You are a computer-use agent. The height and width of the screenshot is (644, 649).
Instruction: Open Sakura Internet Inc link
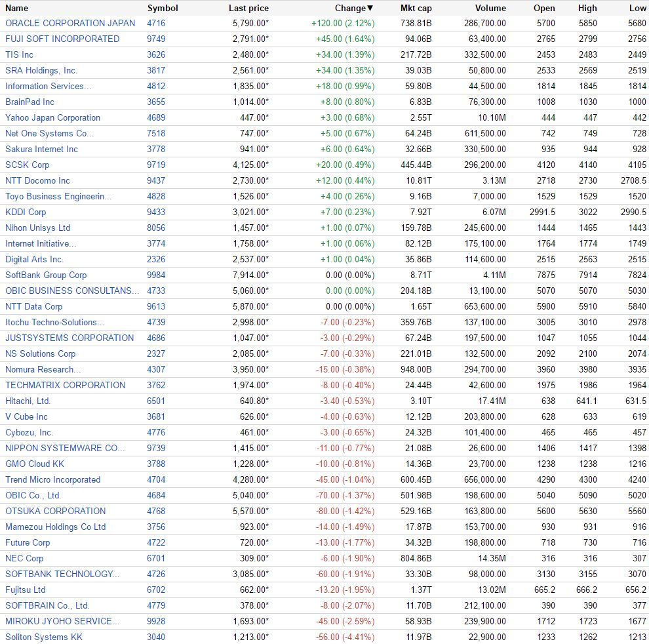pos(41,149)
